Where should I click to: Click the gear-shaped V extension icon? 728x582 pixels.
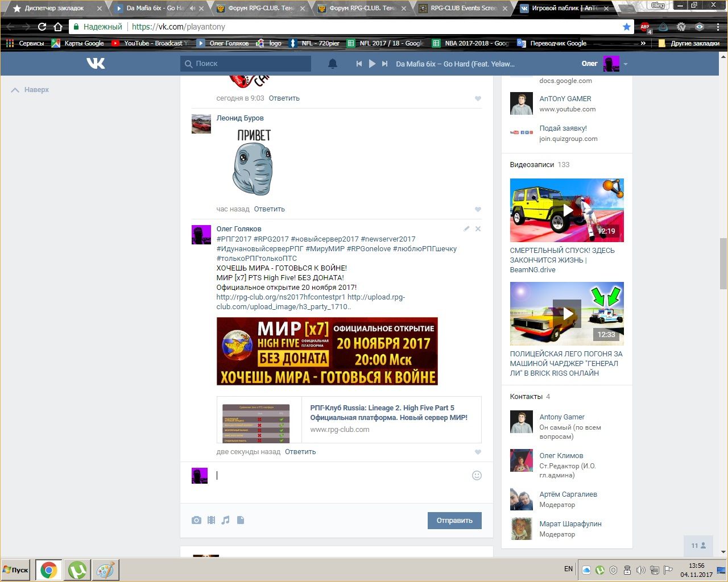click(681, 27)
